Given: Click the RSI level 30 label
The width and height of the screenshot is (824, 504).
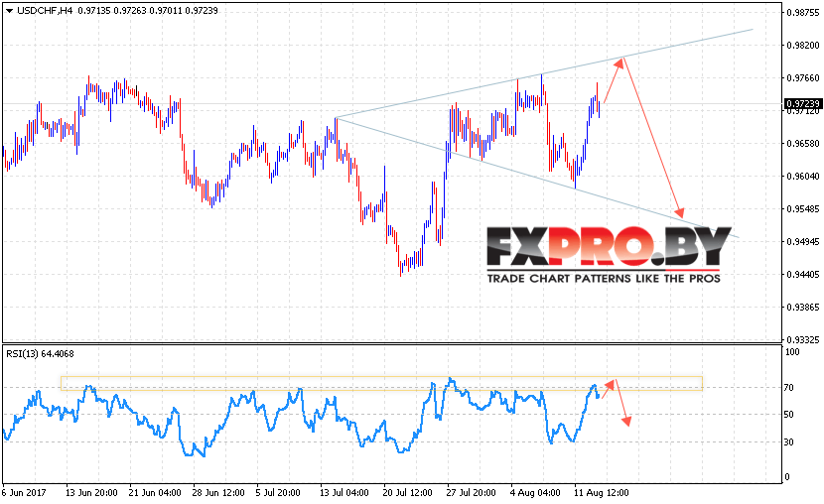Looking at the screenshot, I should pos(789,442).
